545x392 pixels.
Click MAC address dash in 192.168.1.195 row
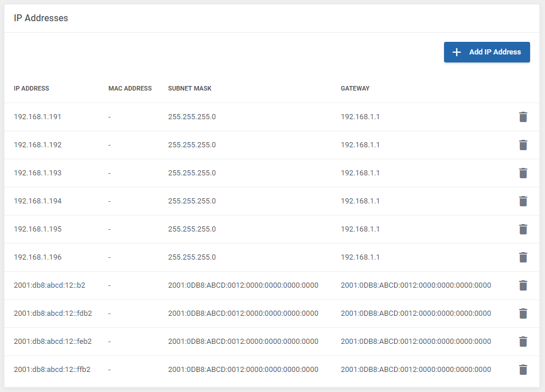click(110, 229)
